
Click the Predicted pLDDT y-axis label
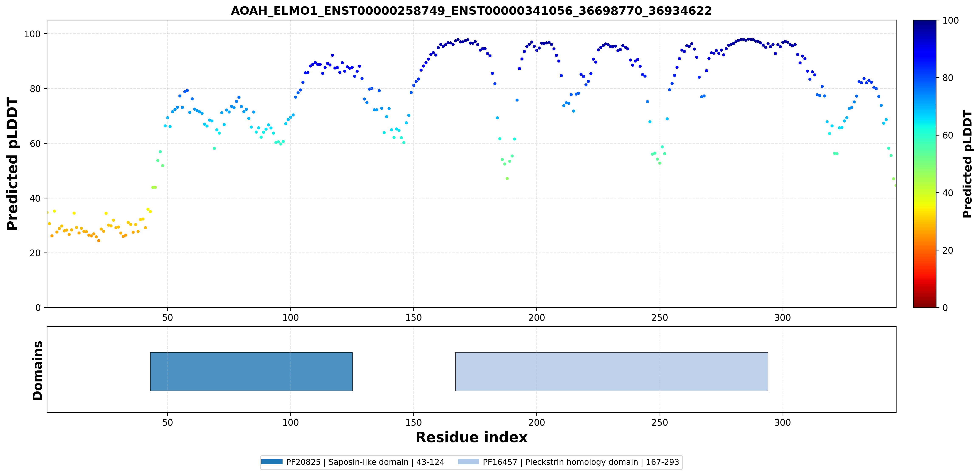[x=12, y=164]
